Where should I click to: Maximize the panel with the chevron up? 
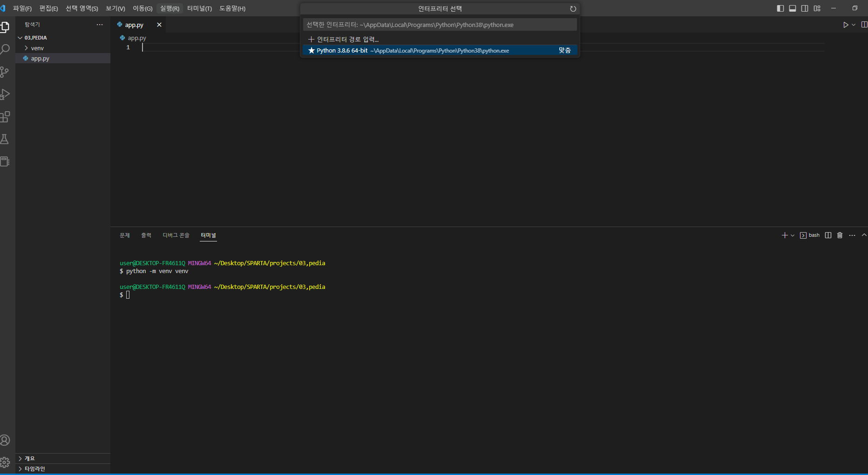864,235
